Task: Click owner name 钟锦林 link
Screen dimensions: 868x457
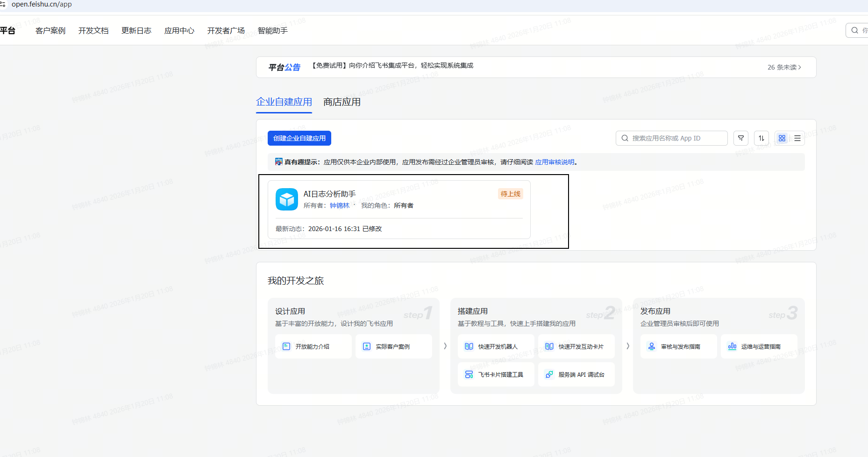Action: (340, 205)
